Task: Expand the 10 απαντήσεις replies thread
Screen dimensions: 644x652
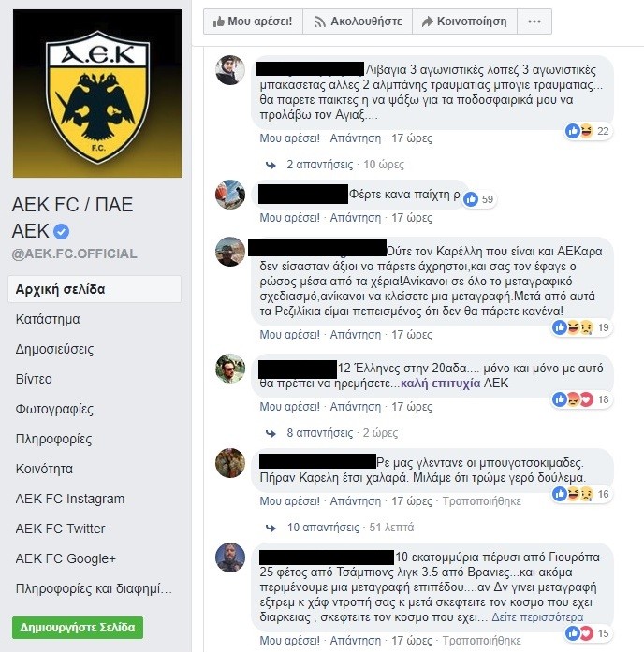Action: tap(323, 528)
